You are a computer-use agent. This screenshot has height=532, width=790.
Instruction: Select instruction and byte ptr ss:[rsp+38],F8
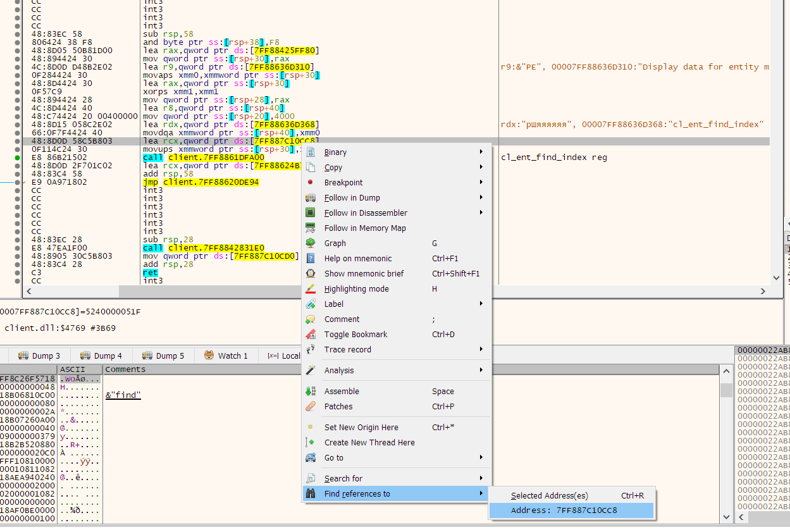coord(211,42)
